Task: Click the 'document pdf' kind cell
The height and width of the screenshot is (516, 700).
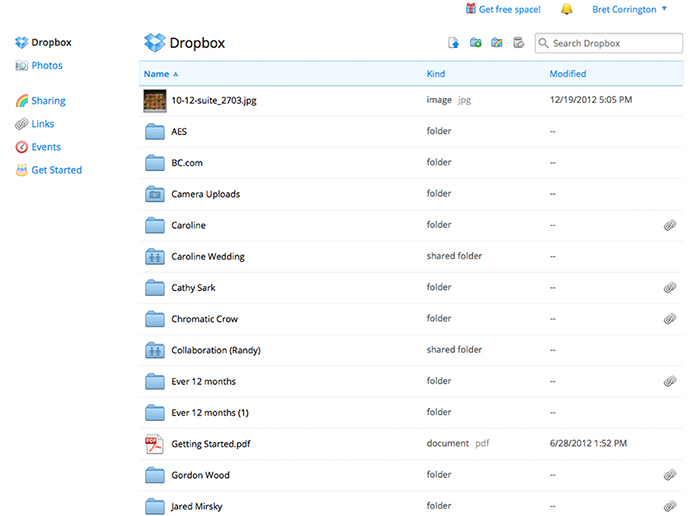Action: pos(458,444)
